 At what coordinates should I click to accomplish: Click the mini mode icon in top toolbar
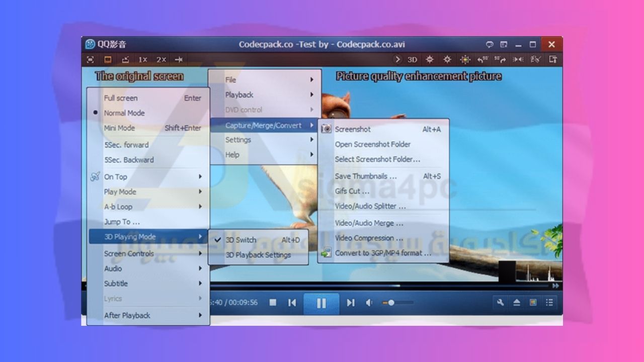pos(125,59)
